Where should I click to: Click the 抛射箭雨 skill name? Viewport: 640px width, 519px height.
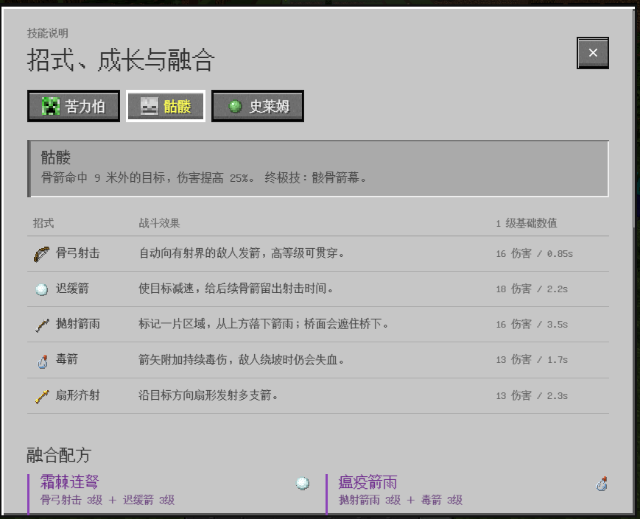pyautogui.click(x=78, y=324)
